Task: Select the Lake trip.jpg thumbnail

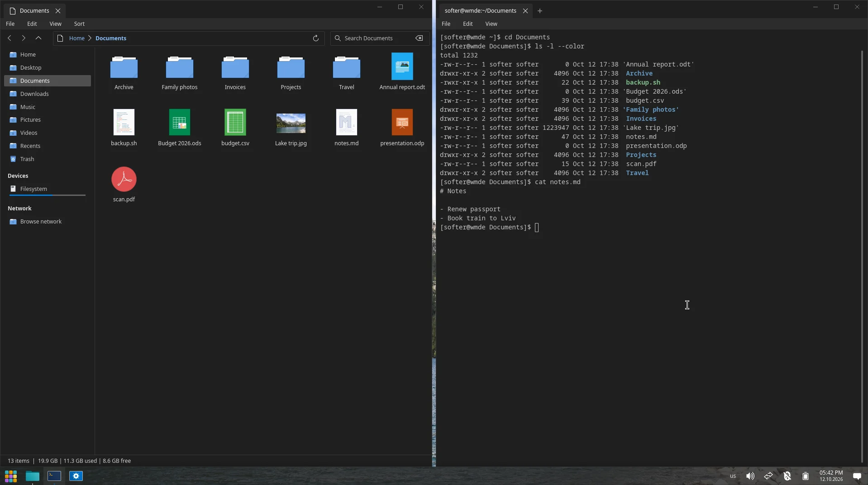Action: pyautogui.click(x=291, y=123)
